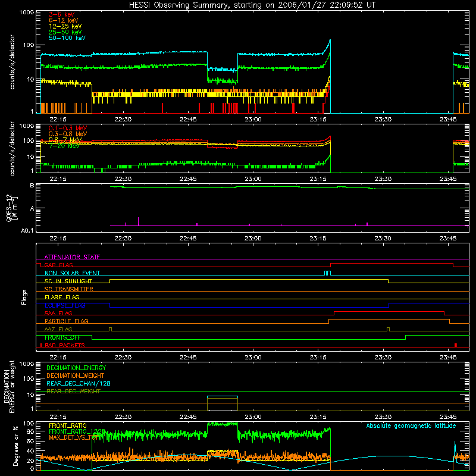Click the 0.8-7 MeV legend entry

click(x=65, y=140)
